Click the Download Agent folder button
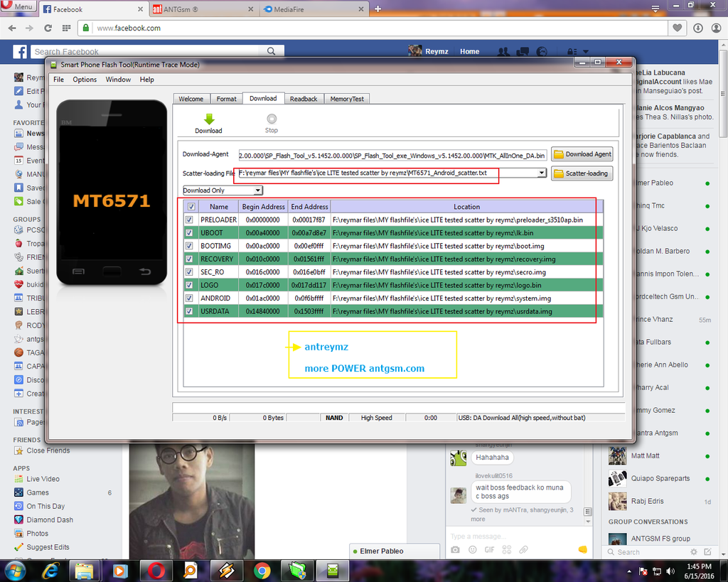The width and height of the screenshot is (728, 582). [582, 154]
